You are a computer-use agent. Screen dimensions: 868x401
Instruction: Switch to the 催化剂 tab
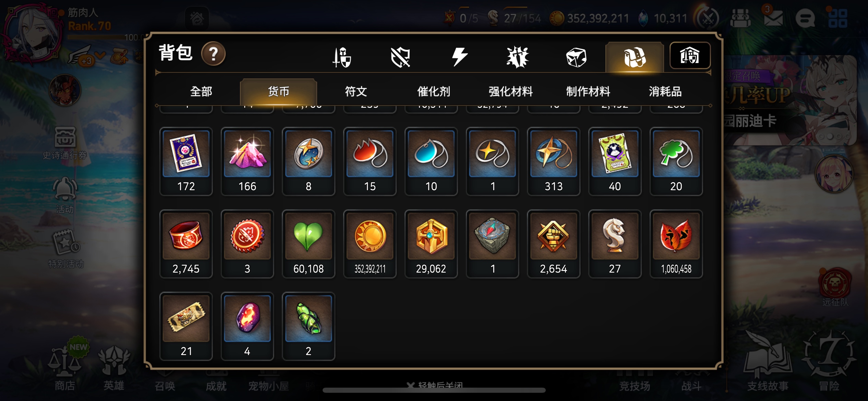click(433, 92)
